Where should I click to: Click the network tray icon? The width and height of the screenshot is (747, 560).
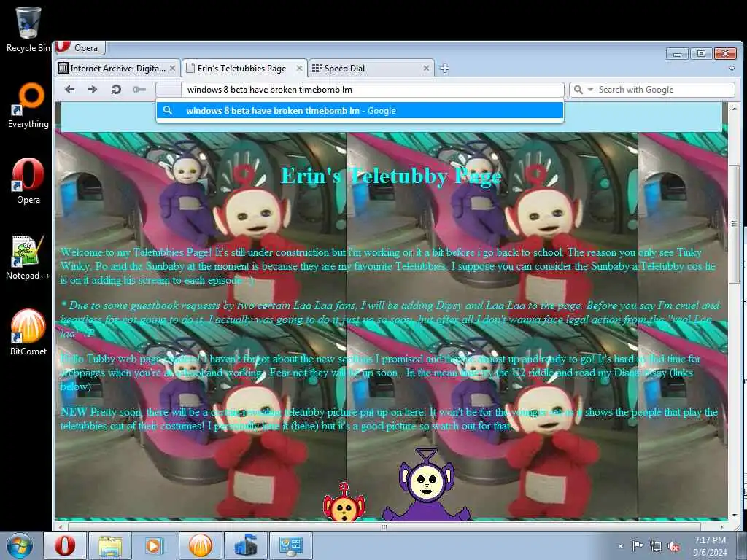(656, 547)
